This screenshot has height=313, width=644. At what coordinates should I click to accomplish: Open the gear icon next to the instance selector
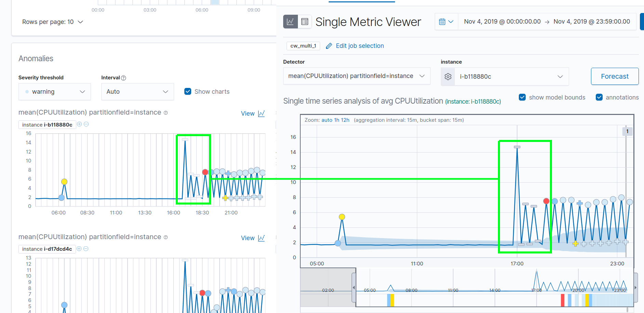[448, 76]
